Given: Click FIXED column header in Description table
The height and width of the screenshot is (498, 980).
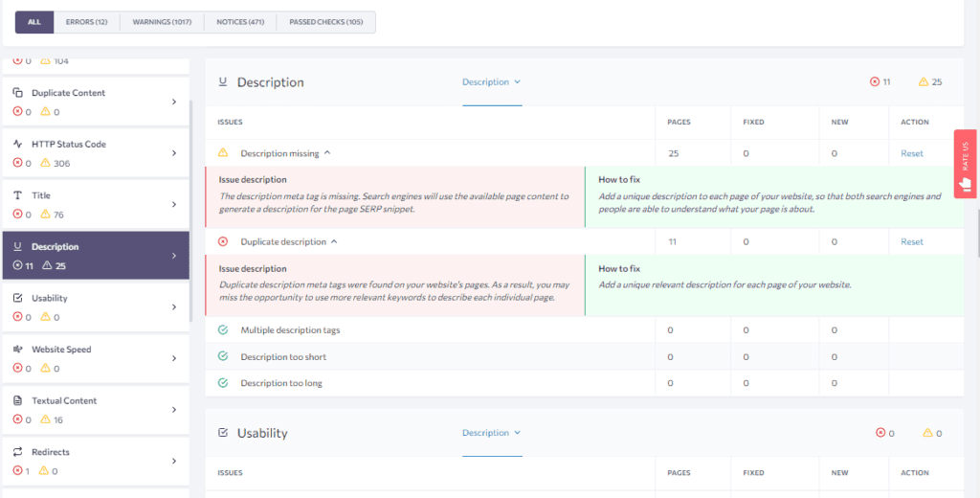Looking at the screenshot, I should click(x=753, y=122).
